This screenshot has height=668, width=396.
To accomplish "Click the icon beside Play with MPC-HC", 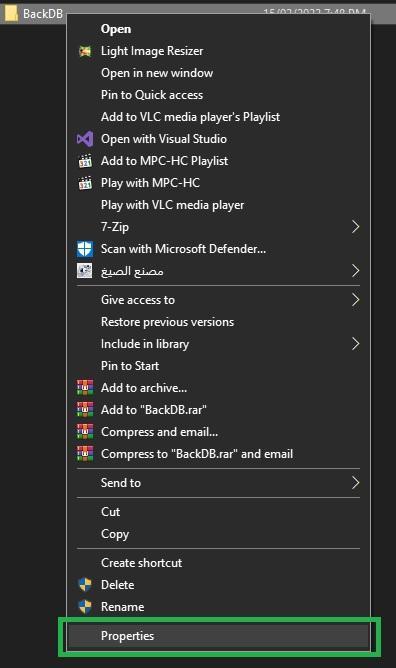I will (85, 183).
